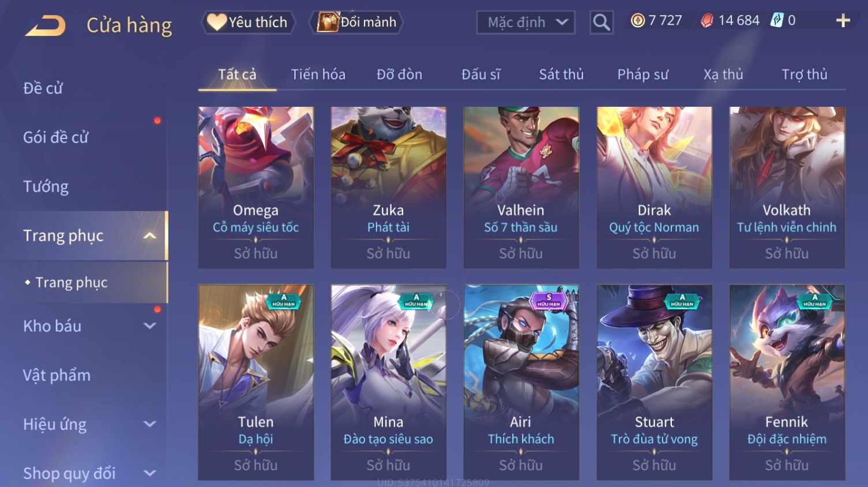The image size is (868, 487).
Task: Select Omega Cỗ máy siêu tốc card
Action: [255, 188]
